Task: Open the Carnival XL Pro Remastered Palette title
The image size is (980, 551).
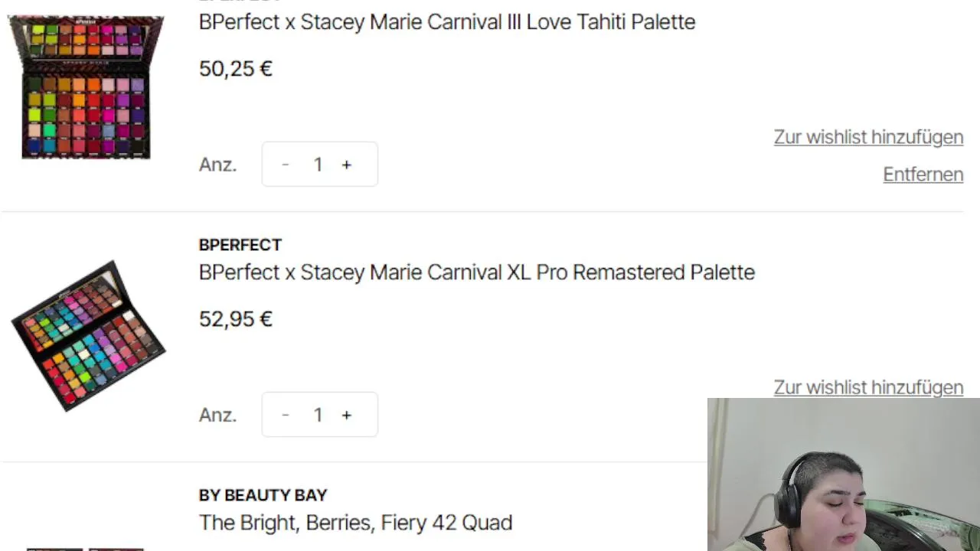Action: [476, 272]
